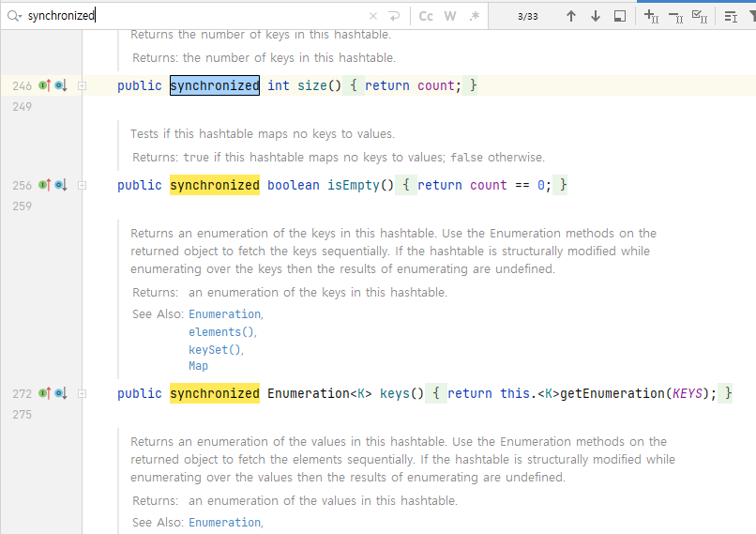Screen dimensions: 756x534
Task: Go to next occurrence arrow
Action: 596,16
